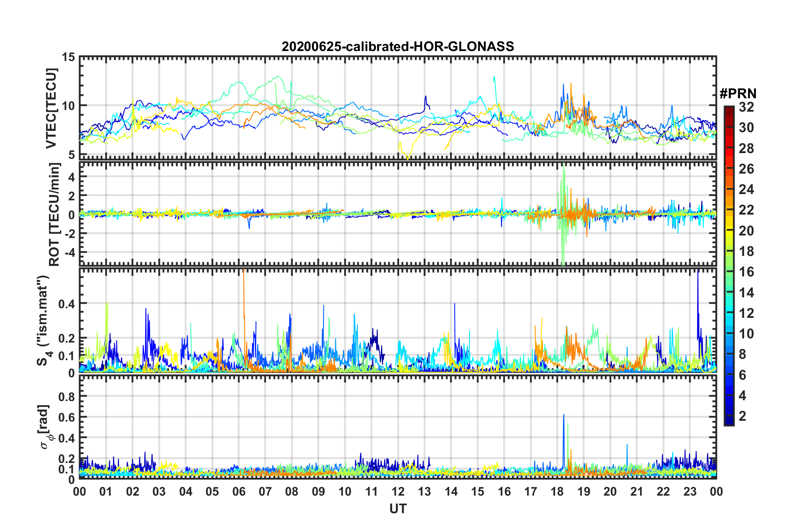The width and height of the screenshot is (796, 532).
Task: Pick tick label 4 on the #PRN colorbar
Action: click(742, 395)
